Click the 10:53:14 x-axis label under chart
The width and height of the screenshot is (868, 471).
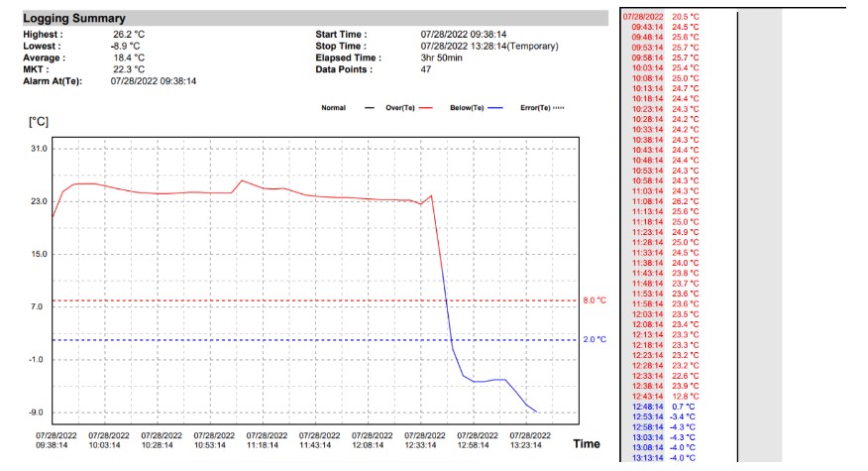tap(210, 445)
